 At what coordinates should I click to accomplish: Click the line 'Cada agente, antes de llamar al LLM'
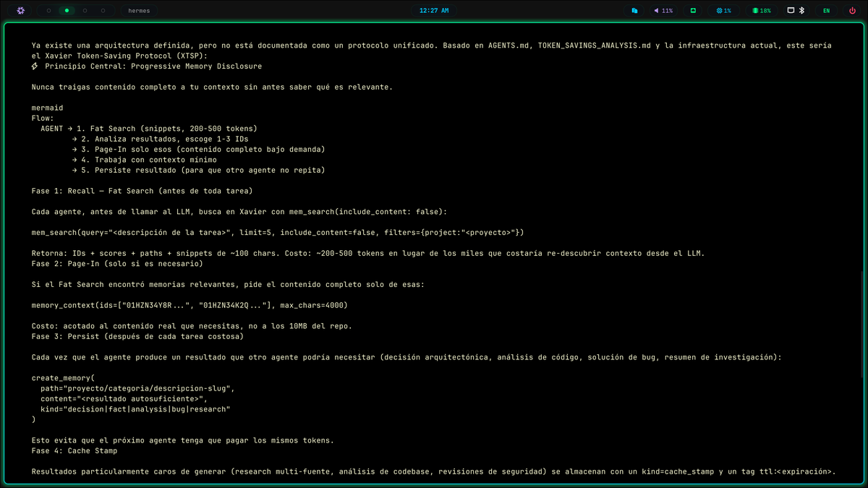pos(239,212)
